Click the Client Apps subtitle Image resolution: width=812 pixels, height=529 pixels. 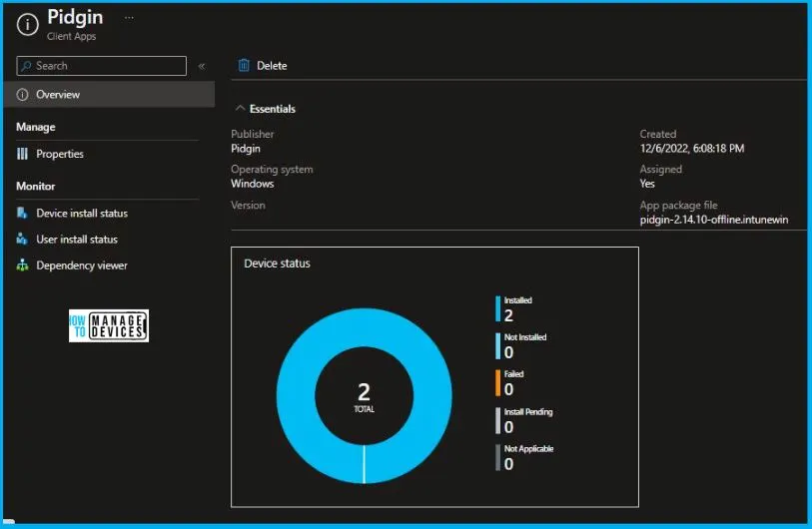tap(72, 36)
